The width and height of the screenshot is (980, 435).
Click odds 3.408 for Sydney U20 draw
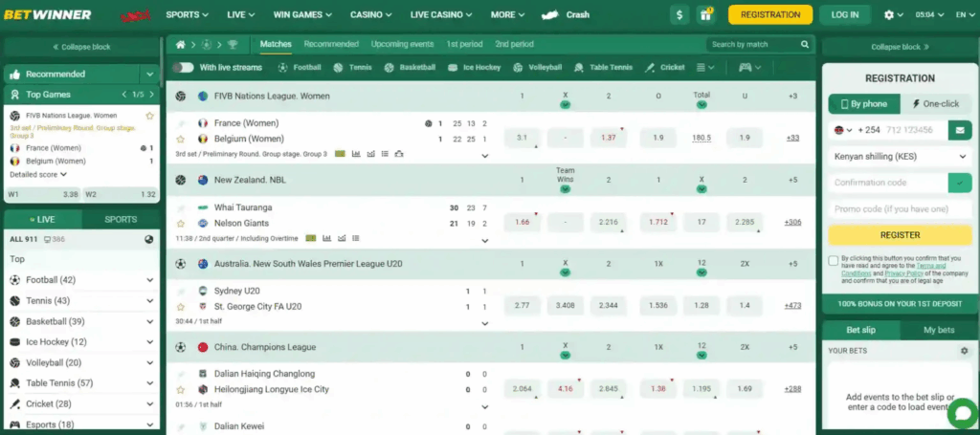[x=565, y=306]
